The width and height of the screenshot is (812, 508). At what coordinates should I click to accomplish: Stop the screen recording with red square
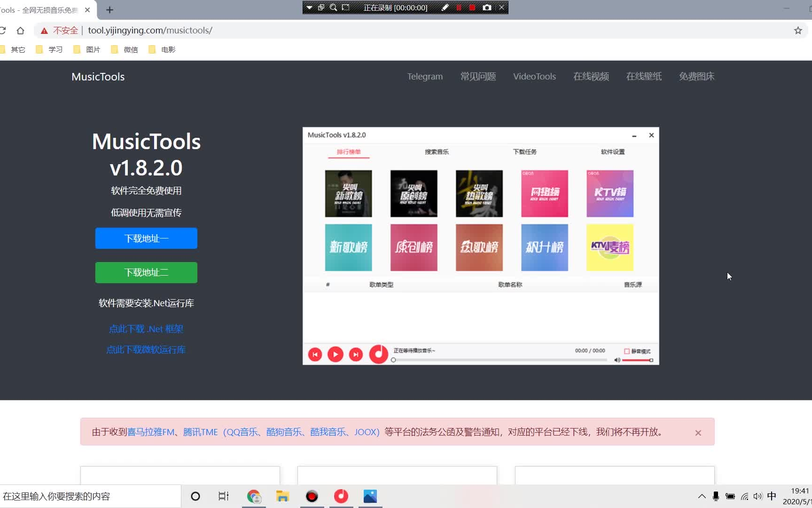point(472,8)
